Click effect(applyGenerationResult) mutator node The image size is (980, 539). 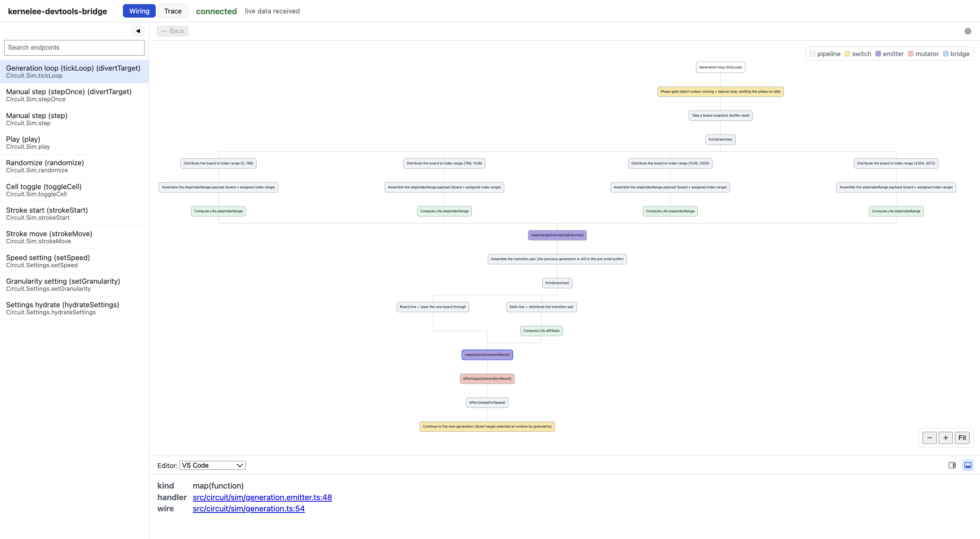(x=487, y=379)
